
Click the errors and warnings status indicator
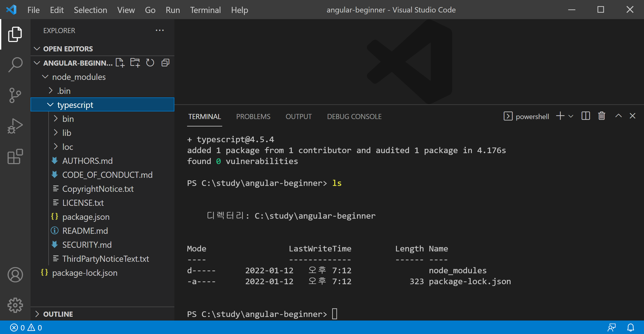(x=26, y=328)
